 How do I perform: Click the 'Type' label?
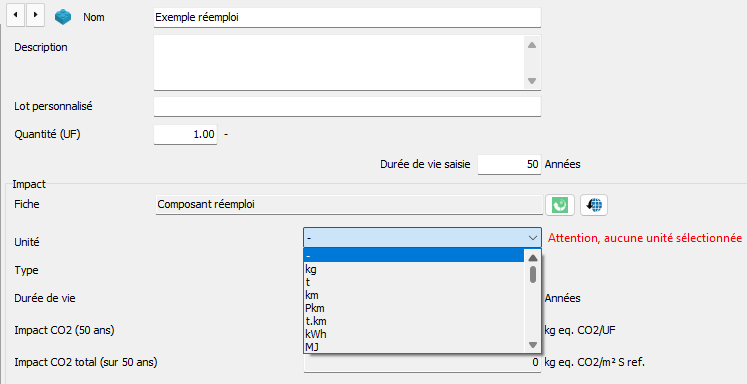(26, 271)
